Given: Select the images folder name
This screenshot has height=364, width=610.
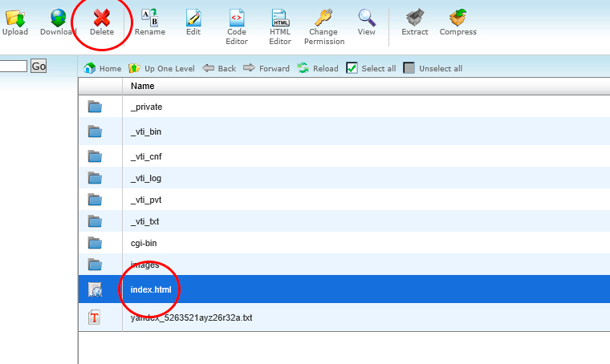Looking at the screenshot, I should [144, 265].
